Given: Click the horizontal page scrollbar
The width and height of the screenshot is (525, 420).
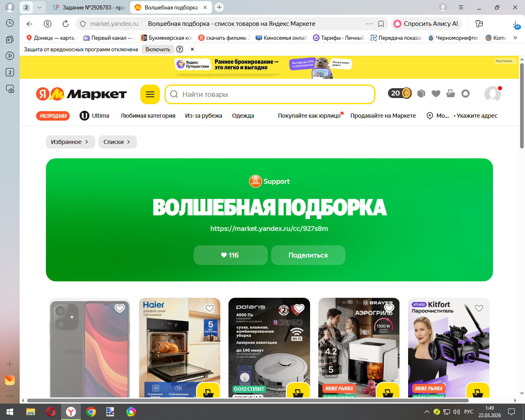Looking at the screenshot, I should click(248, 400).
